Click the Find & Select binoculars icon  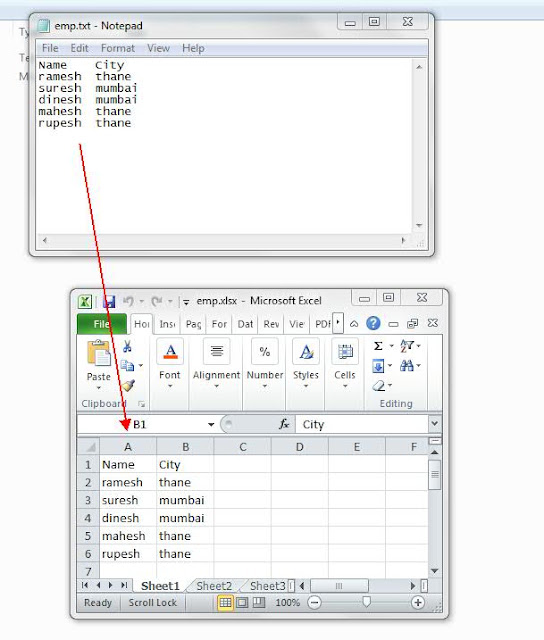pos(407,365)
